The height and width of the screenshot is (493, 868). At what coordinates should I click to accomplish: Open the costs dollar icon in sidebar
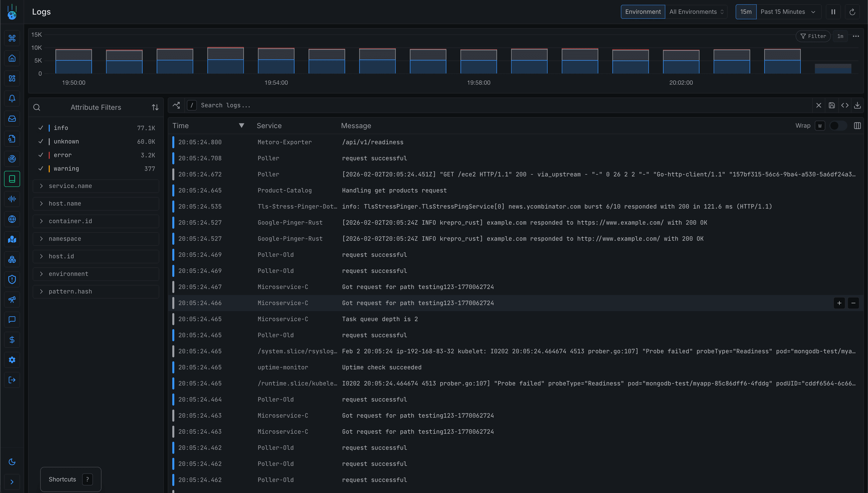click(12, 340)
